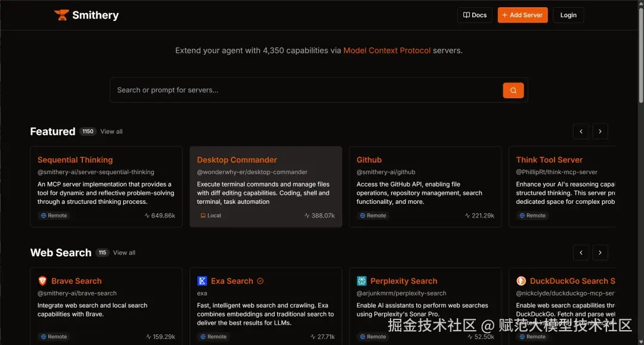
Task: Open the Brave Search server
Action: (76, 281)
